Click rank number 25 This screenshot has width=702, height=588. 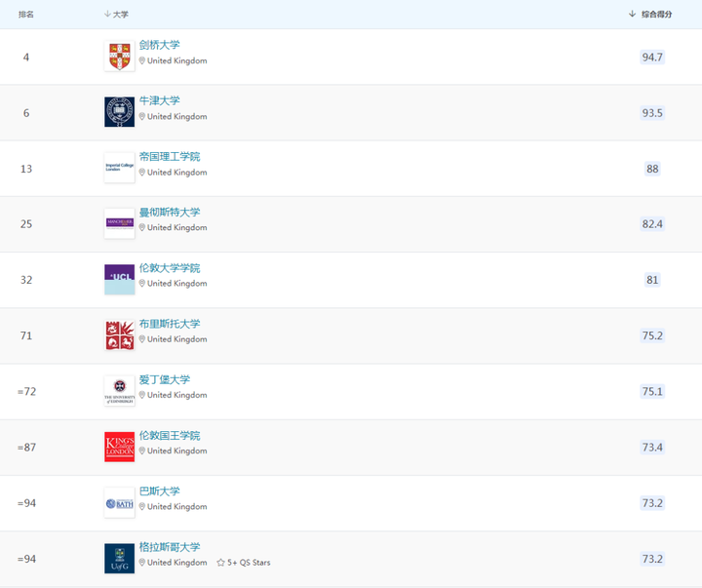(26, 224)
